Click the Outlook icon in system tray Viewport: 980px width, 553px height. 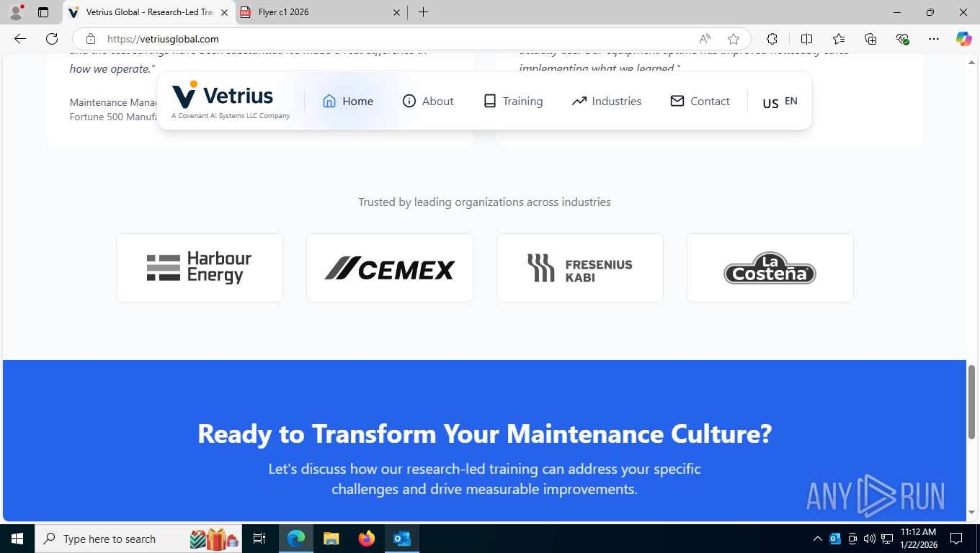(x=835, y=539)
